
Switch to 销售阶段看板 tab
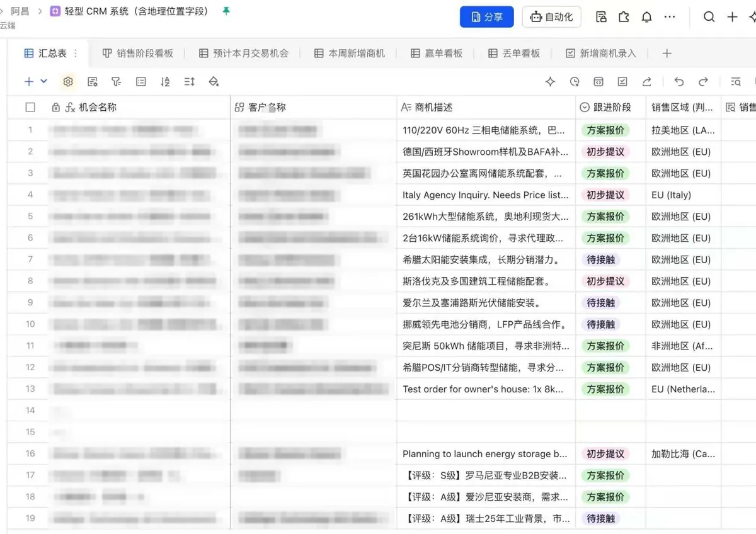point(137,54)
